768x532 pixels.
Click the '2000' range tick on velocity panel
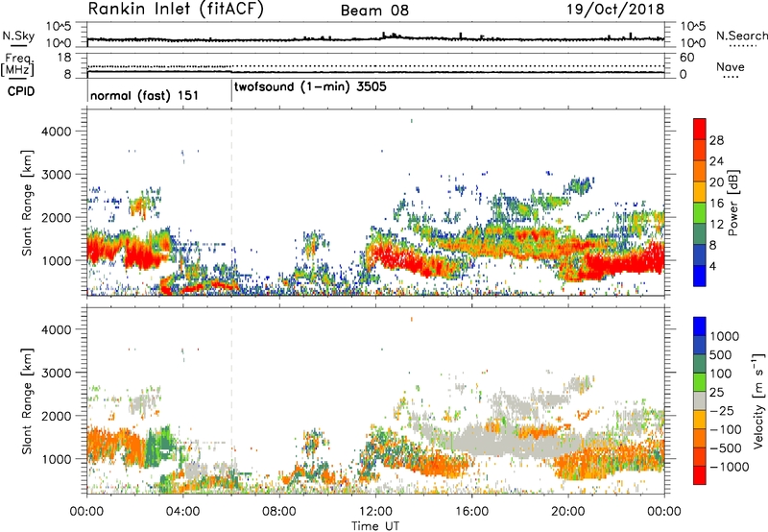(x=56, y=417)
